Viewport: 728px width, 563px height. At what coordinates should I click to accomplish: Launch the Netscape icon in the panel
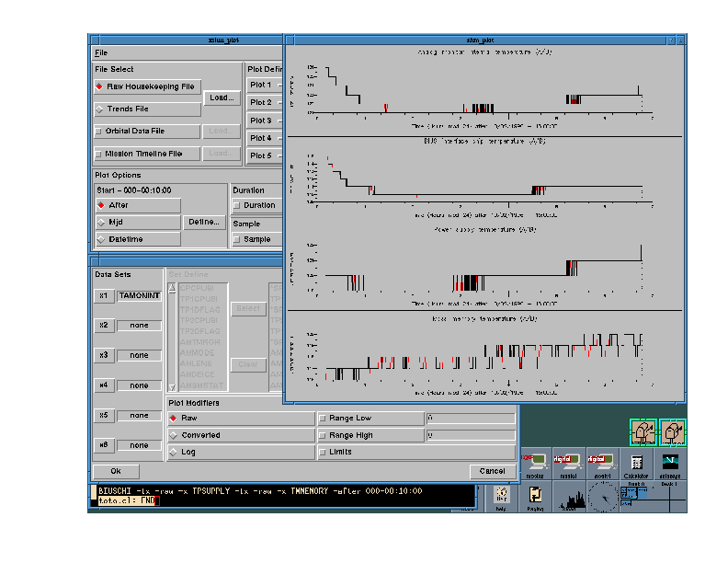pyautogui.click(x=670, y=464)
